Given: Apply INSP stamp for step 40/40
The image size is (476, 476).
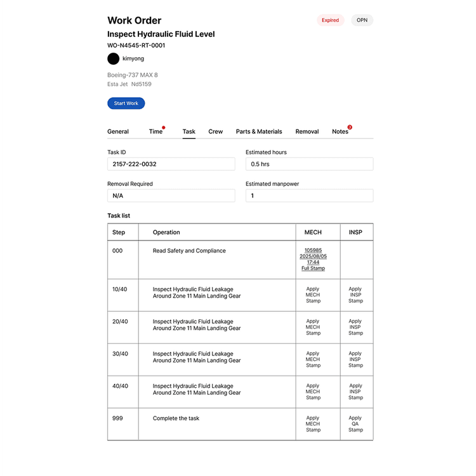Looking at the screenshot, I should (355, 392).
